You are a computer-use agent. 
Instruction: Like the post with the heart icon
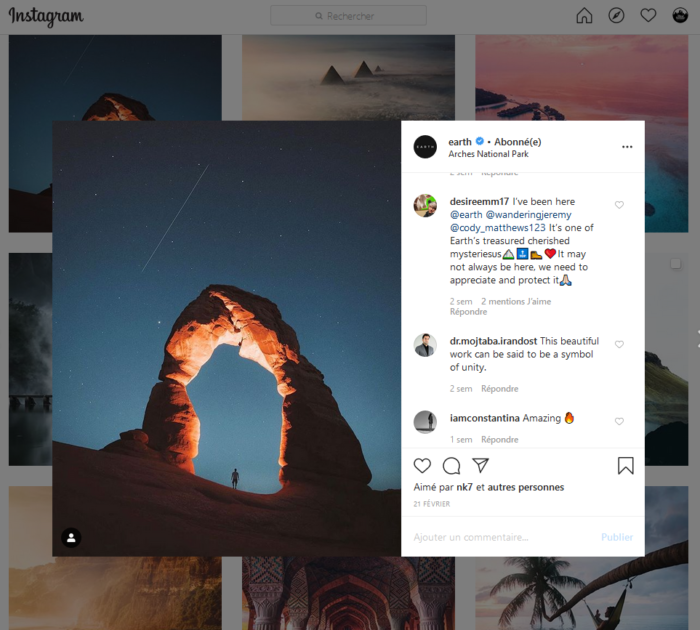tap(422, 465)
